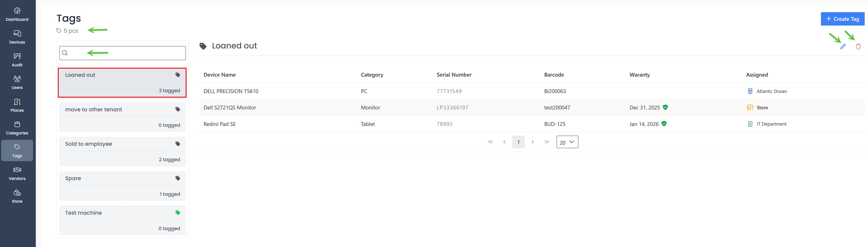Click IT Department assignee text
868x247 pixels.
pos(771,124)
